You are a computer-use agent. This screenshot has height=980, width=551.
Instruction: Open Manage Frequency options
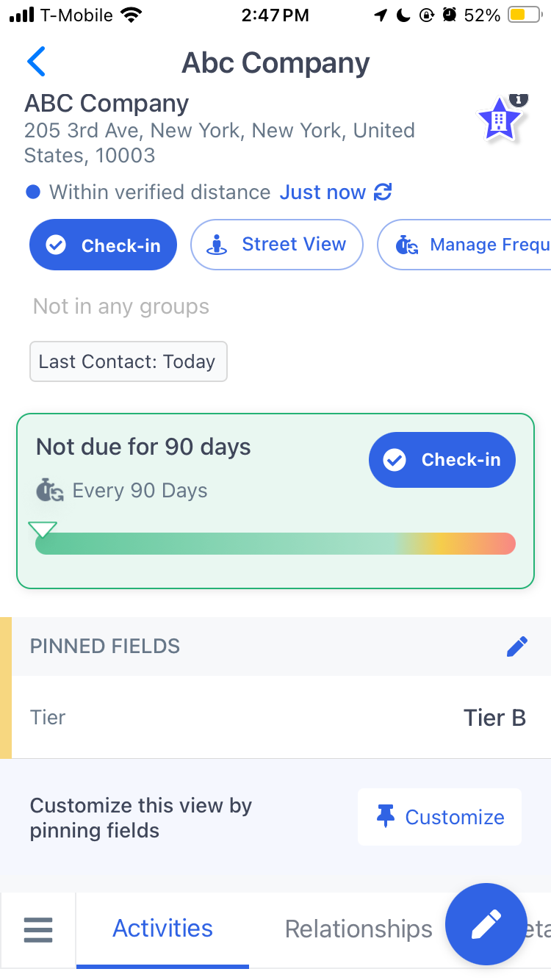pos(464,245)
